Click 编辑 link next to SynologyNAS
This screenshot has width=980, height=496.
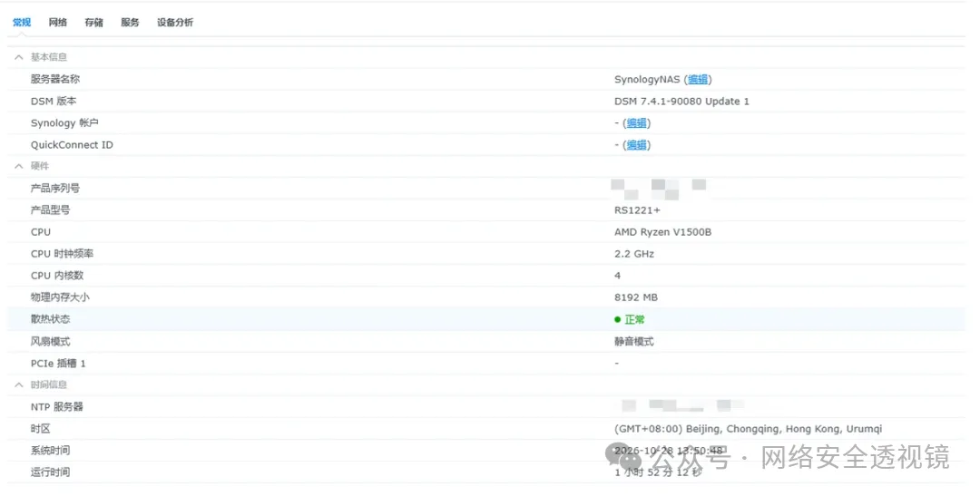point(698,79)
